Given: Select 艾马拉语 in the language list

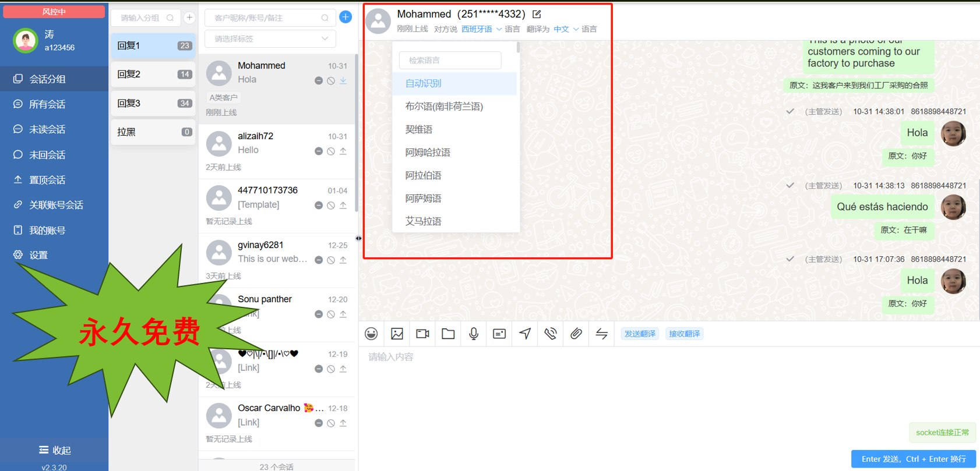Looking at the screenshot, I should click(454, 221).
